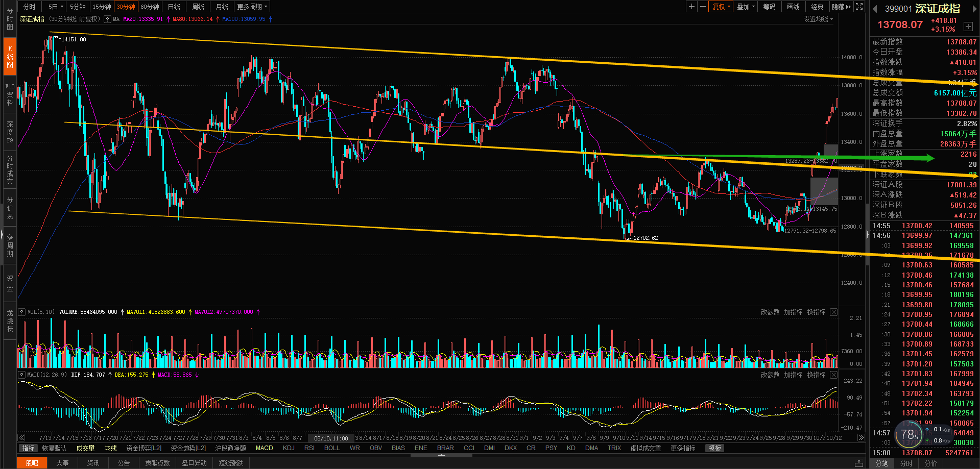
Task: Switch to 贡献点数 bottom tab
Action: (157, 463)
